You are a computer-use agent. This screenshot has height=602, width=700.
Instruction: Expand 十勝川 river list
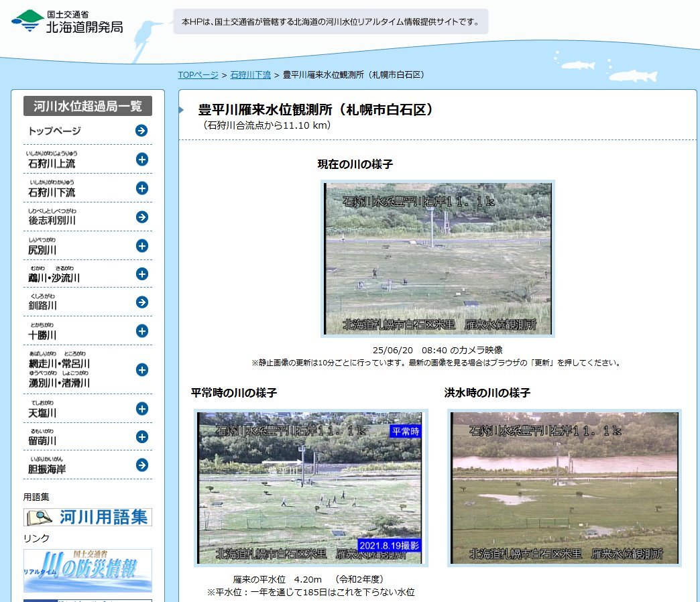point(141,331)
